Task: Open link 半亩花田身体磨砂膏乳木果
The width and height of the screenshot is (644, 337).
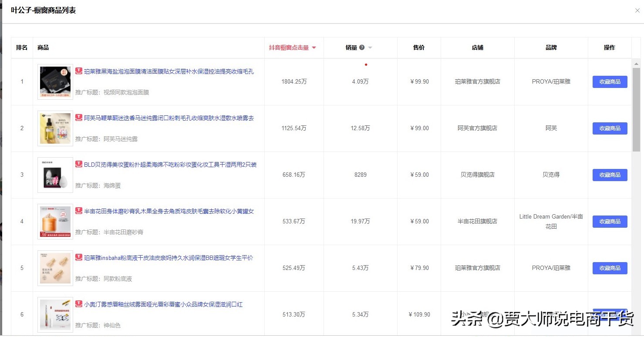Action: (x=169, y=211)
